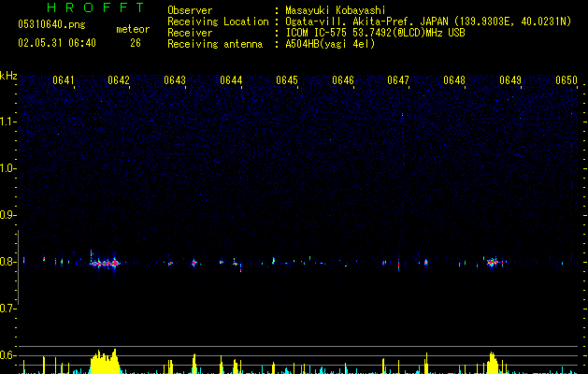The image size is (588, 374).
Task: Click the Receiving antenna label
Action: click(215, 44)
